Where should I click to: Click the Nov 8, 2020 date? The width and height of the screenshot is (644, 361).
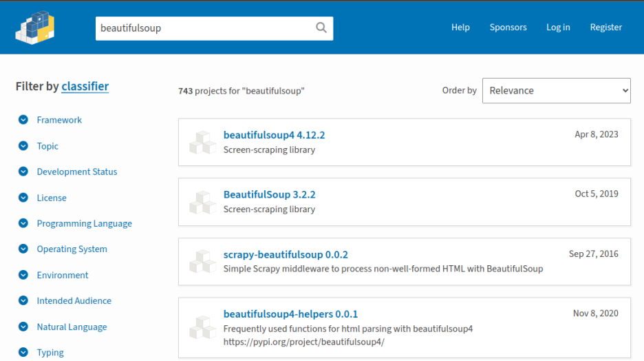click(596, 313)
